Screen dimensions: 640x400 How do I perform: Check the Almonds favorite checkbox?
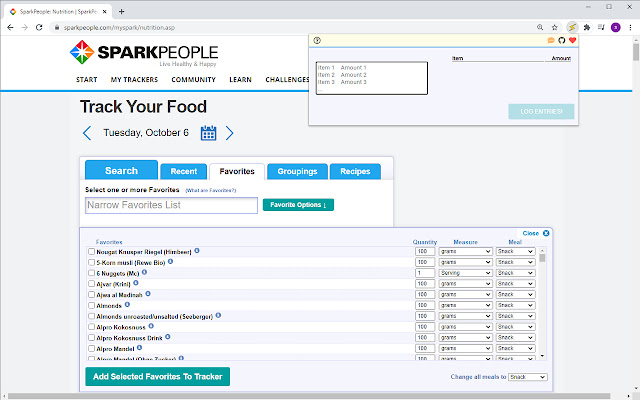pyautogui.click(x=91, y=305)
